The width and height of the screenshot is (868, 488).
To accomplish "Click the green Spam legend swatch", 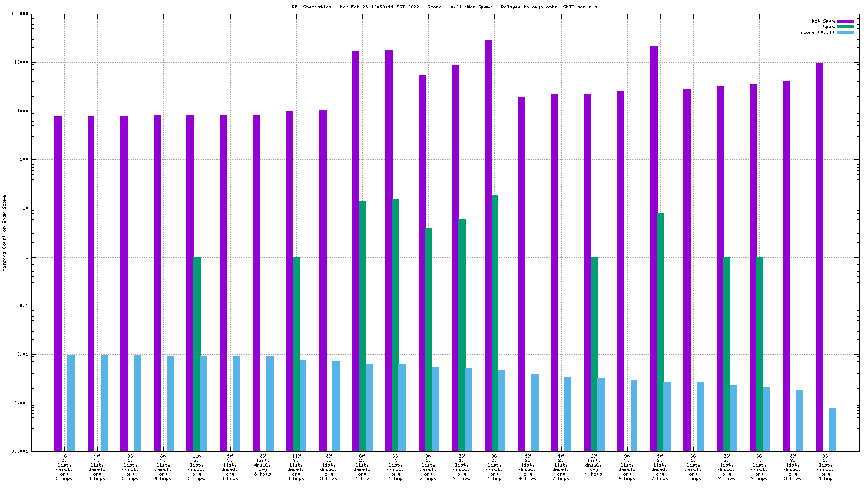I will coord(845,27).
